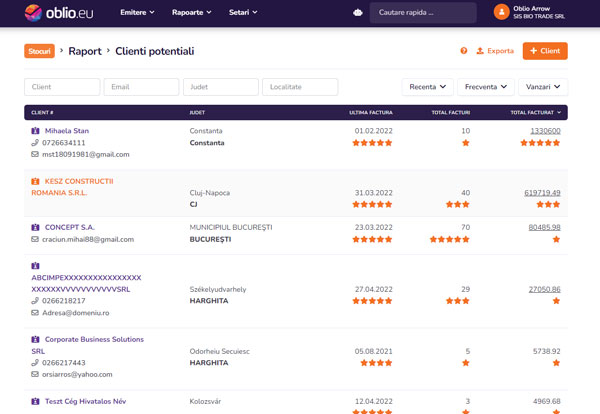Click the date 31.03.2022
The height and width of the screenshot is (414, 600).
click(373, 193)
